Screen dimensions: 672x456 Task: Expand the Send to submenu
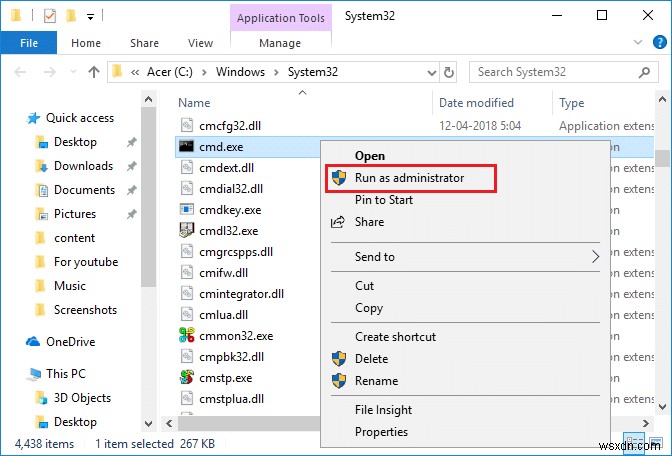point(595,257)
